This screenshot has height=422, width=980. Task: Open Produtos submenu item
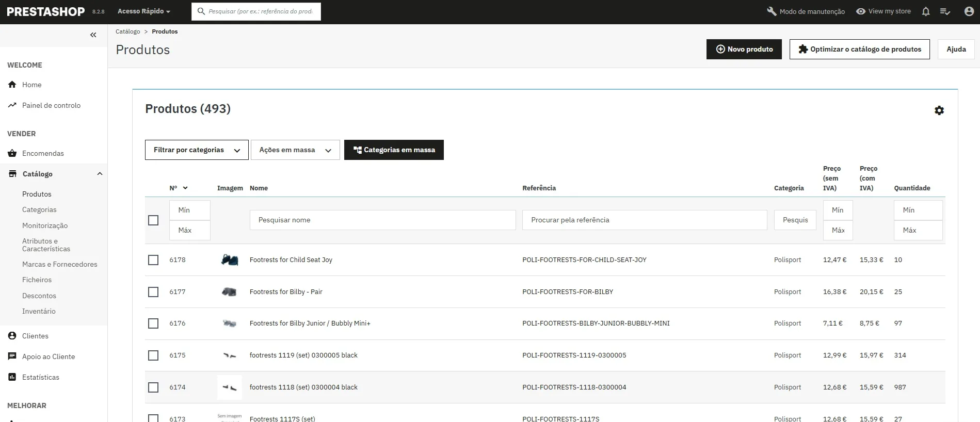point(37,194)
